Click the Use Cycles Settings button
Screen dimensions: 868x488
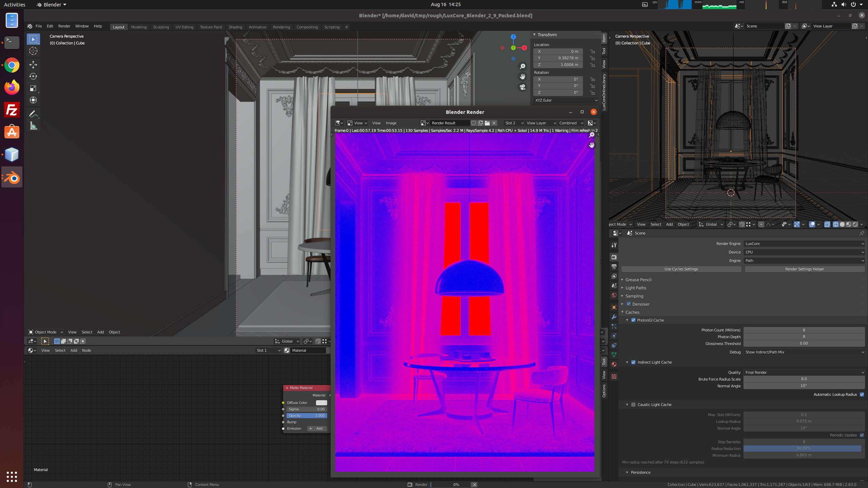[x=681, y=269]
